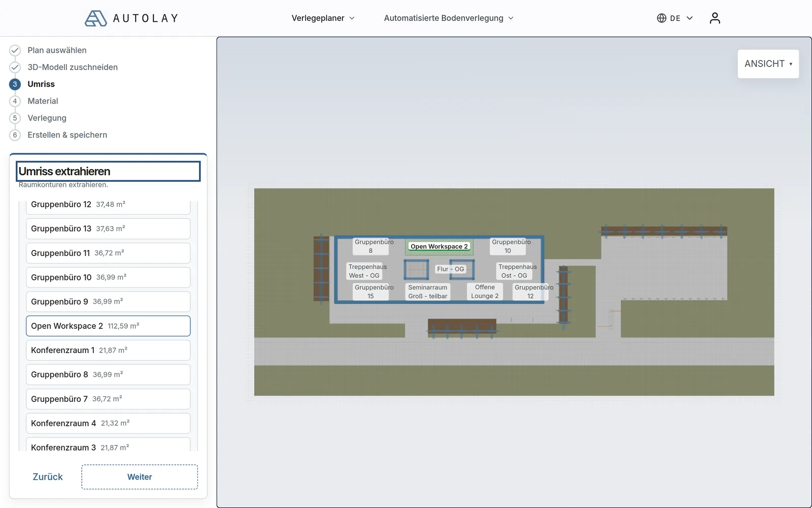812x508 pixels.
Task: Open the DE language selector
Action: pos(675,18)
